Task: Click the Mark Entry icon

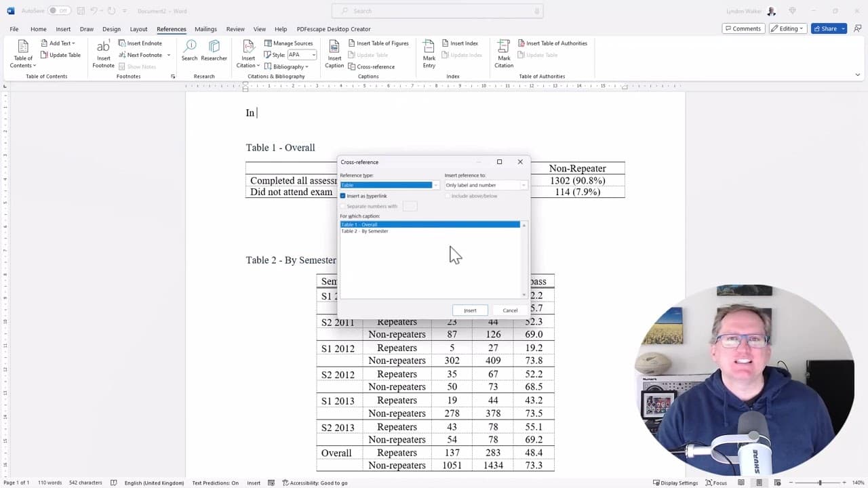Action: click(x=429, y=54)
